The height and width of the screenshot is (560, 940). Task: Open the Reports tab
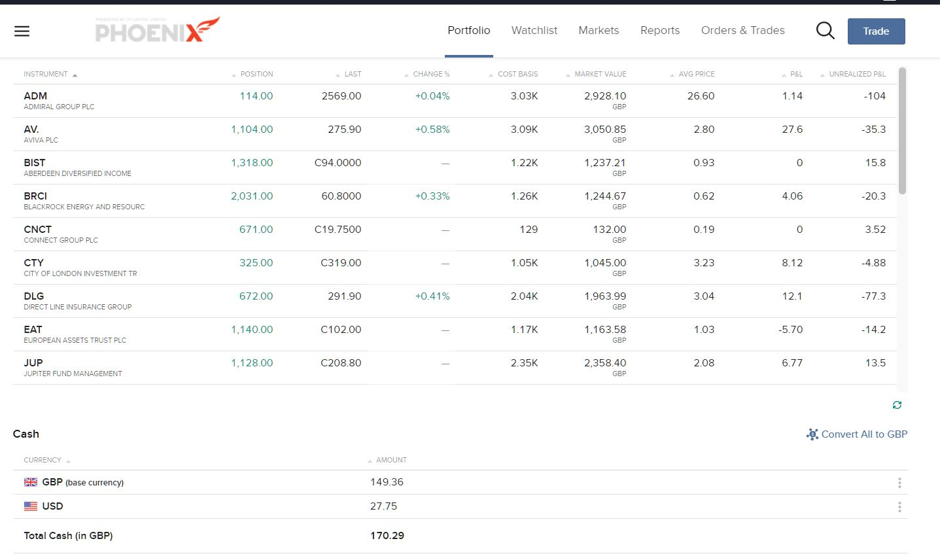pyautogui.click(x=660, y=31)
